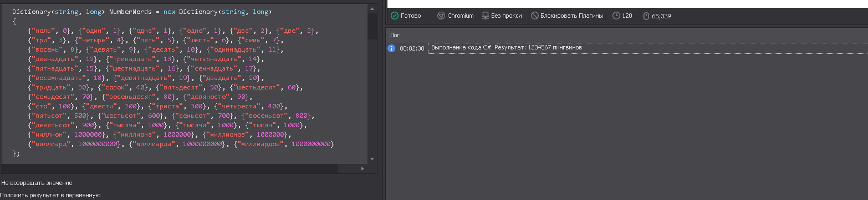Click the Блокировать Плагины prohibition icon
The height and width of the screenshot is (200, 868).
535,16
